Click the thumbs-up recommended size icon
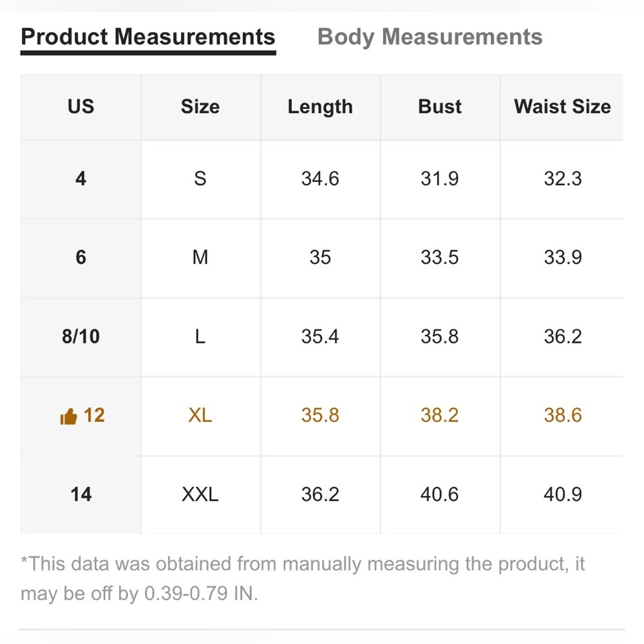Screen dimensions: 644x644 pyautogui.click(x=68, y=417)
